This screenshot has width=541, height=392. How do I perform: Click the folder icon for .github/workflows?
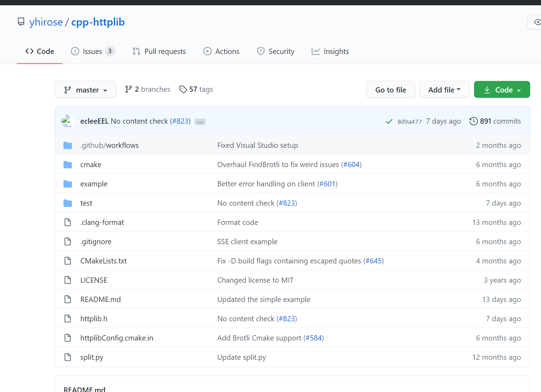(x=68, y=145)
